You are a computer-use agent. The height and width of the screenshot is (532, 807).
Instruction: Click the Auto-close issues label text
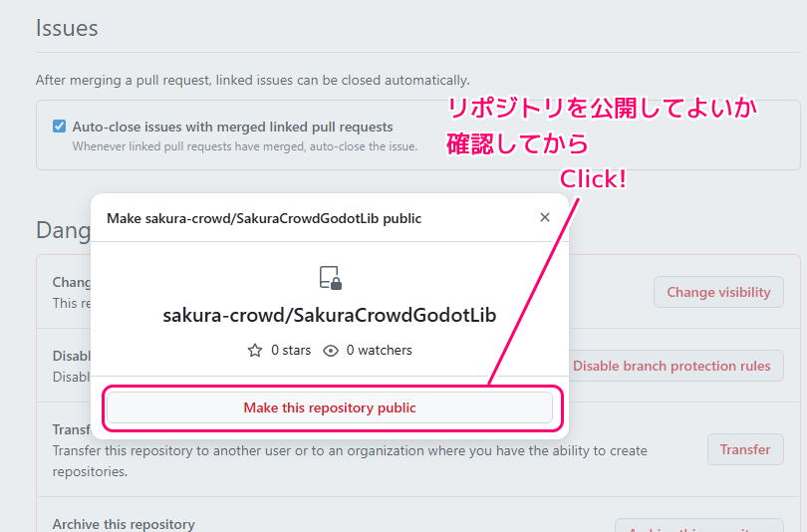tap(232, 128)
